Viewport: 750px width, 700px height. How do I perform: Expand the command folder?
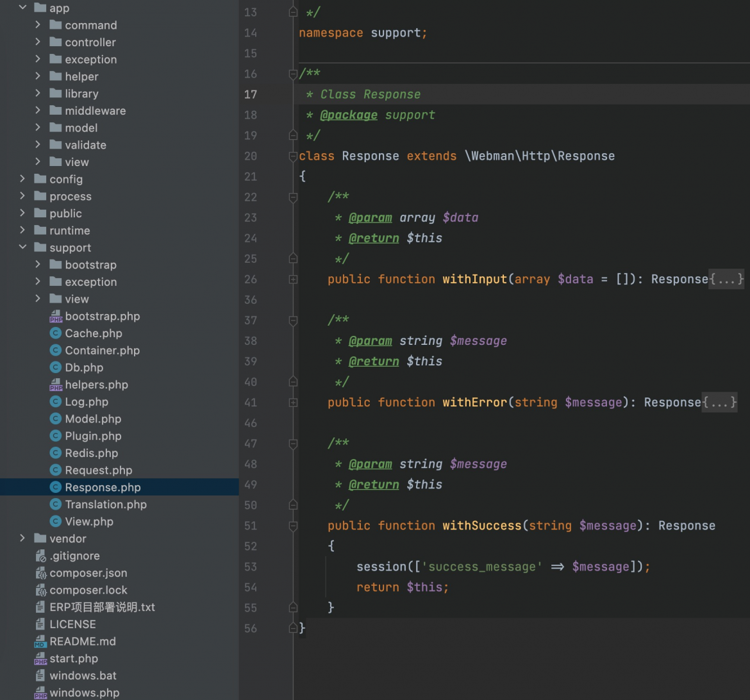coord(38,24)
